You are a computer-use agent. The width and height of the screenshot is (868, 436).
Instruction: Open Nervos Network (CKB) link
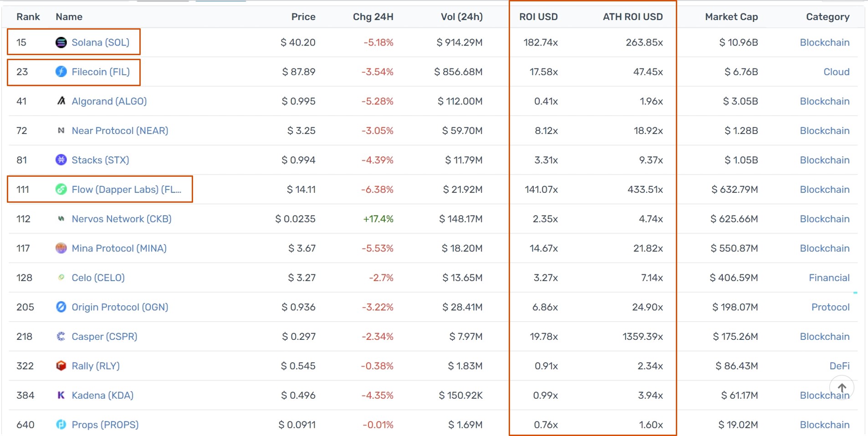tap(122, 219)
